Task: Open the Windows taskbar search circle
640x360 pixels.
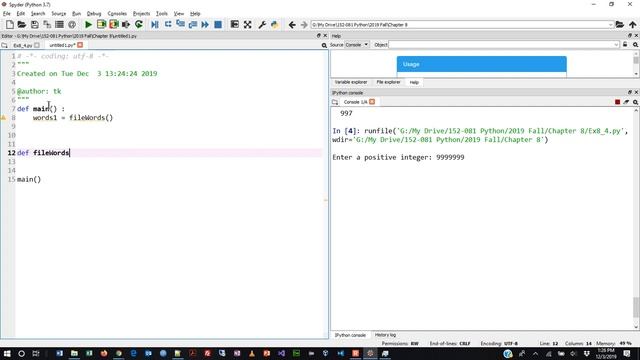Action: (21, 353)
